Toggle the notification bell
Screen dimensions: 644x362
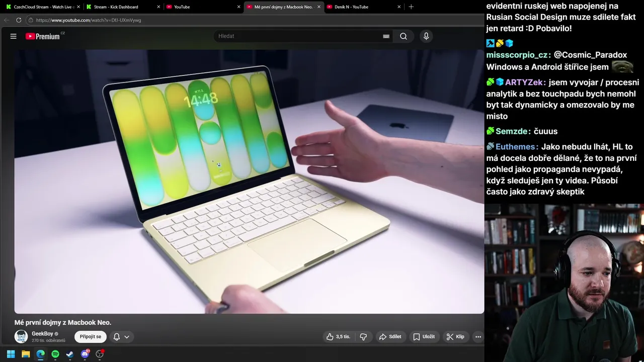click(x=117, y=337)
